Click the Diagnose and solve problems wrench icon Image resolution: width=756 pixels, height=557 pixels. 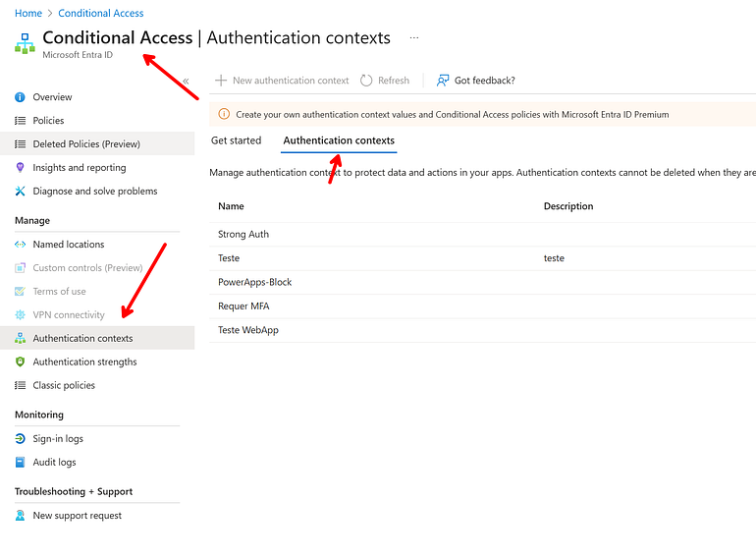tap(20, 191)
